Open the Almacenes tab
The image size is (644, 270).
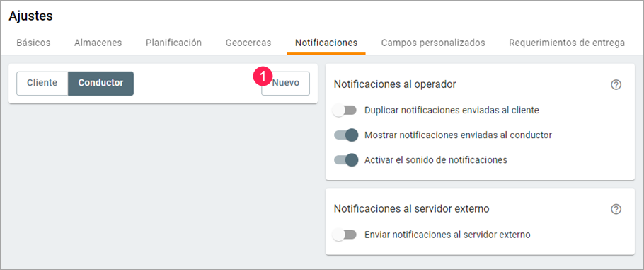click(98, 43)
